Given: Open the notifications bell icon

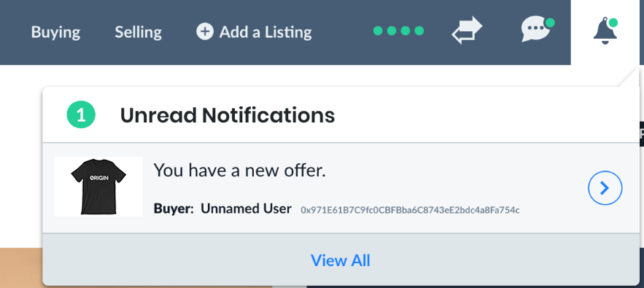Looking at the screenshot, I should tap(605, 31).
